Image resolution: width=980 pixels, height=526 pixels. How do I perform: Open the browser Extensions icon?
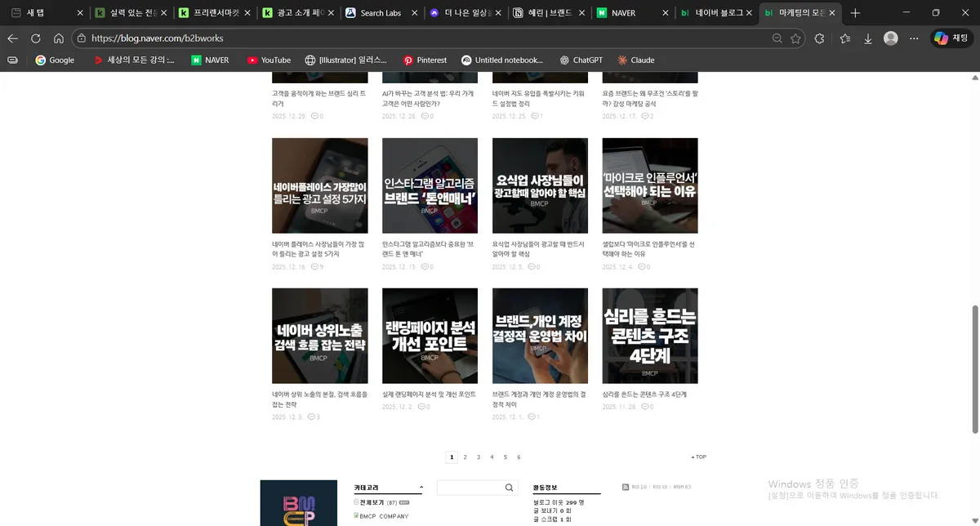coord(819,38)
